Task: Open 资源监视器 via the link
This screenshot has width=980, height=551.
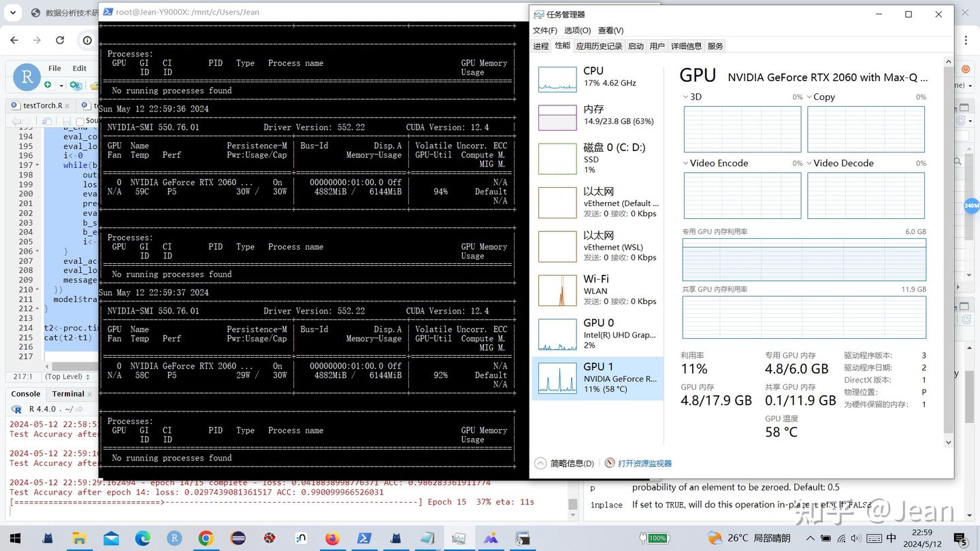Action: point(644,463)
